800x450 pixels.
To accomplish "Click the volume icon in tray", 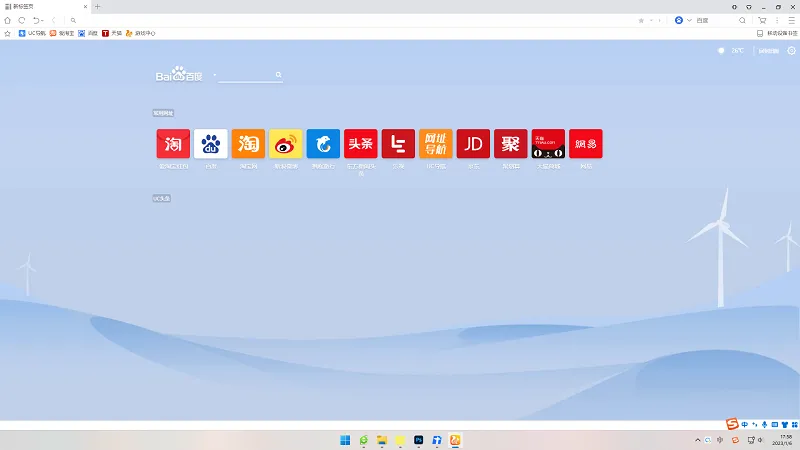I will (760, 440).
